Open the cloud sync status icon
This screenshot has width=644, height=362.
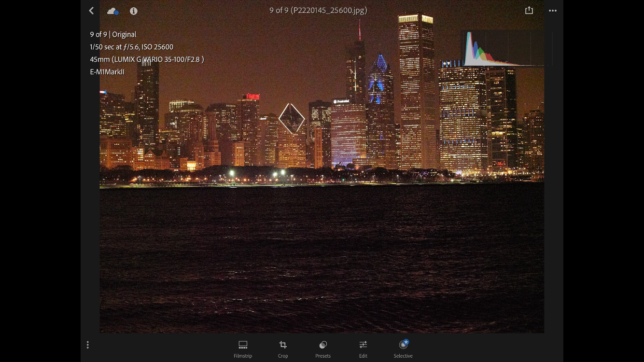click(112, 11)
